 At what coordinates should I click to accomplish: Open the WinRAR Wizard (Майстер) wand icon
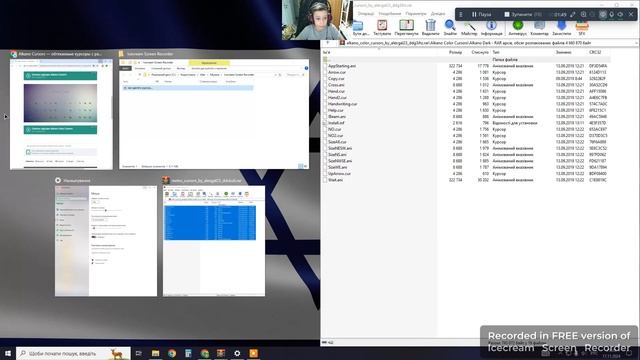[x=469, y=25]
